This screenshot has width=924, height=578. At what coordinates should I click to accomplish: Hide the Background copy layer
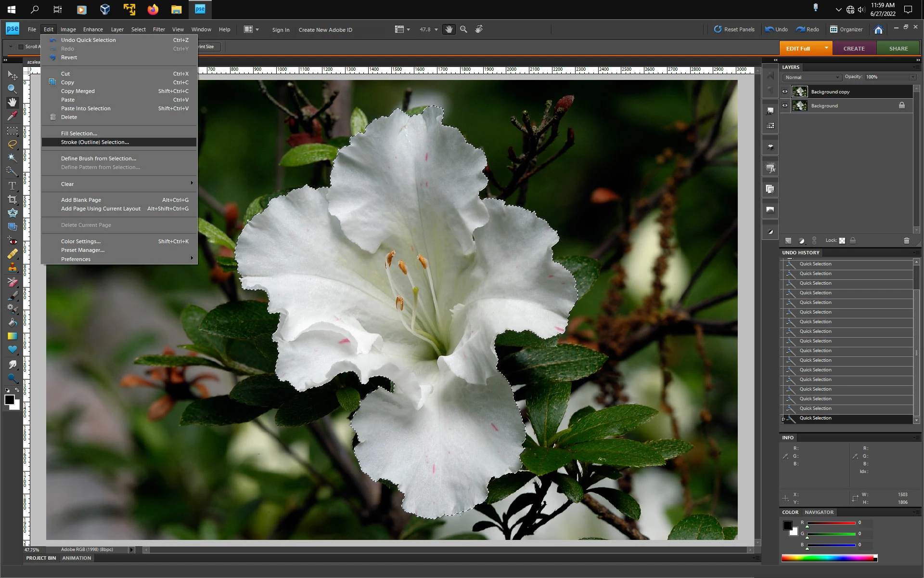click(785, 92)
